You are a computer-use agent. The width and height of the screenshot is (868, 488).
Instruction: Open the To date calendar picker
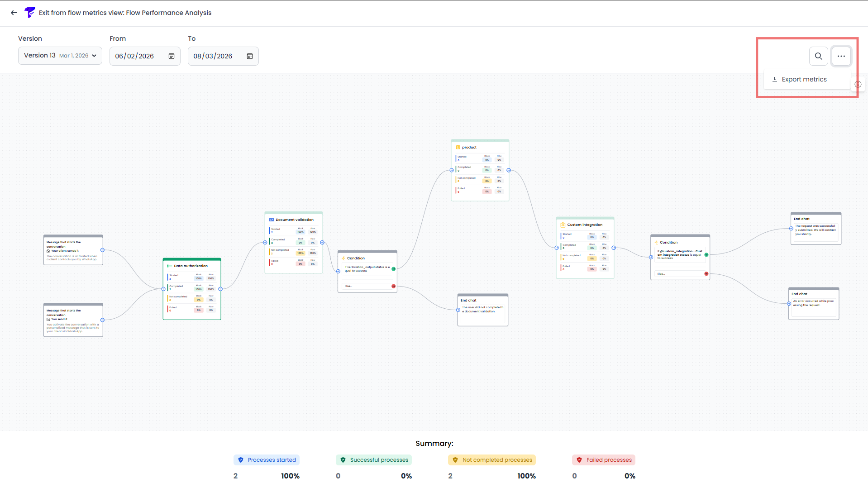(x=249, y=56)
